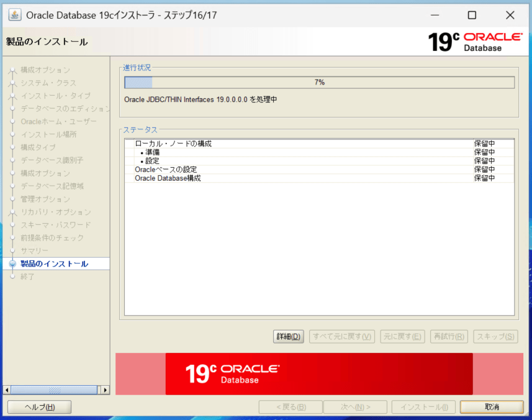Click the right arrow of the sidebar scrollbar
Viewport: 532px width, 420px height.
(x=105, y=390)
